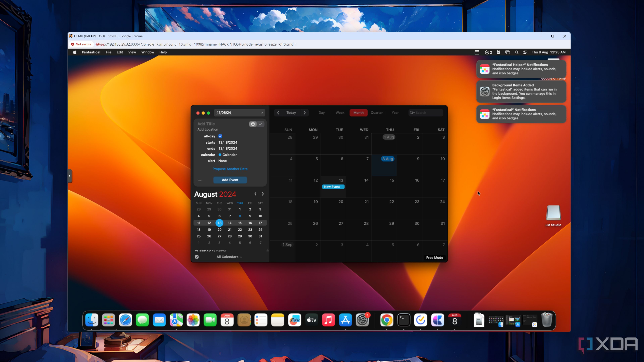
Task: Expand noVNC side control panel handle
Action: [x=70, y=176]
